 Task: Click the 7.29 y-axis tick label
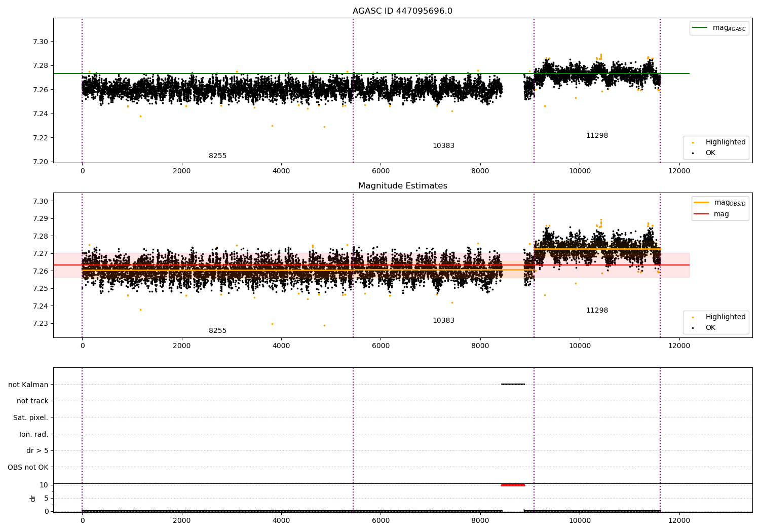pos(40,218)
